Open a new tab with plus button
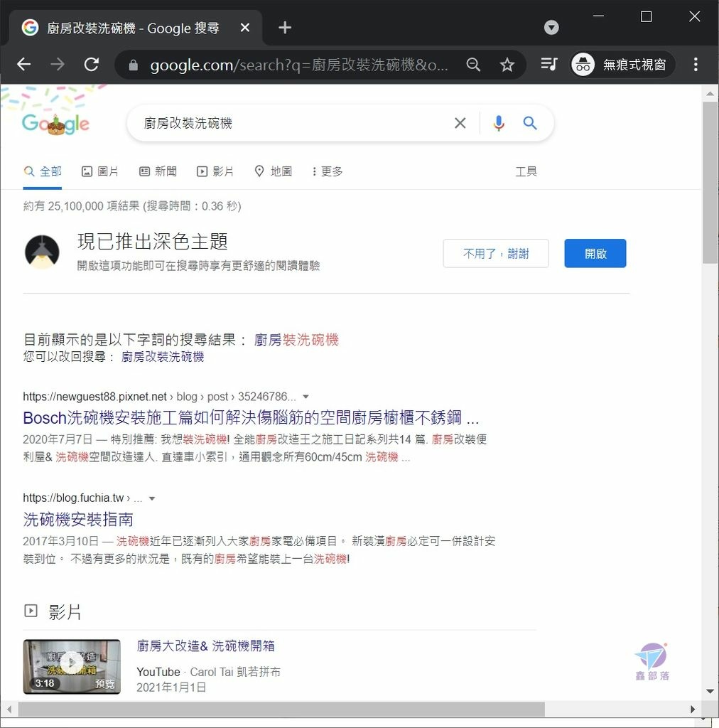719x728 pixels. pos(285,28)
